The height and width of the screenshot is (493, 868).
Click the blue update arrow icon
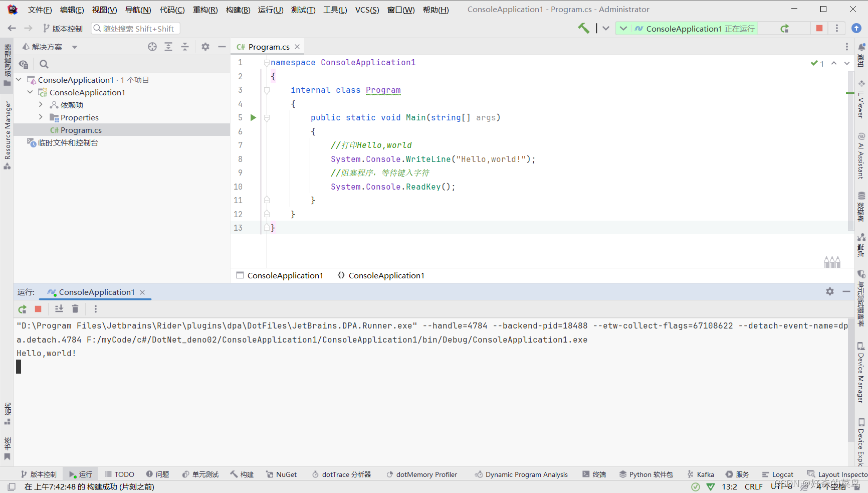coord(856,28)
